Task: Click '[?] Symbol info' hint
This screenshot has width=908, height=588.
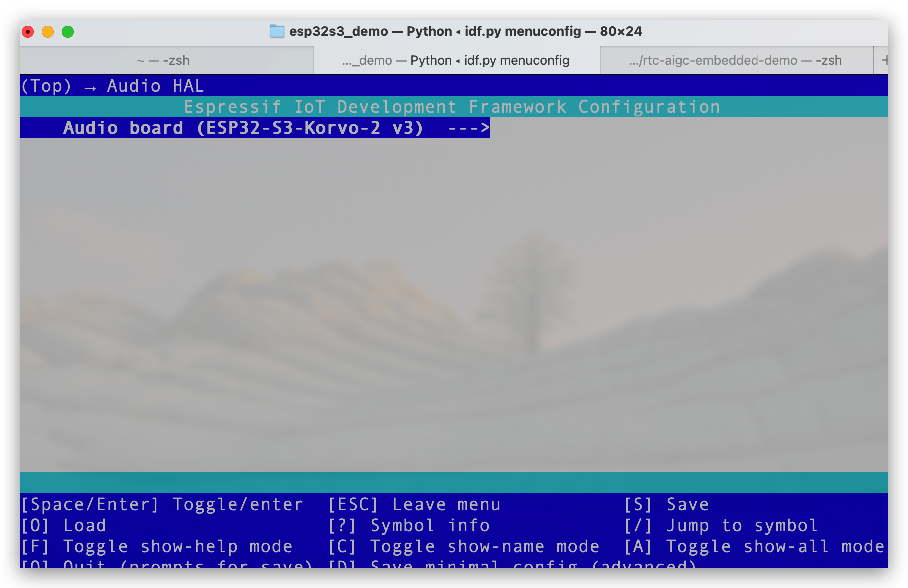Action: pos(409,525)
